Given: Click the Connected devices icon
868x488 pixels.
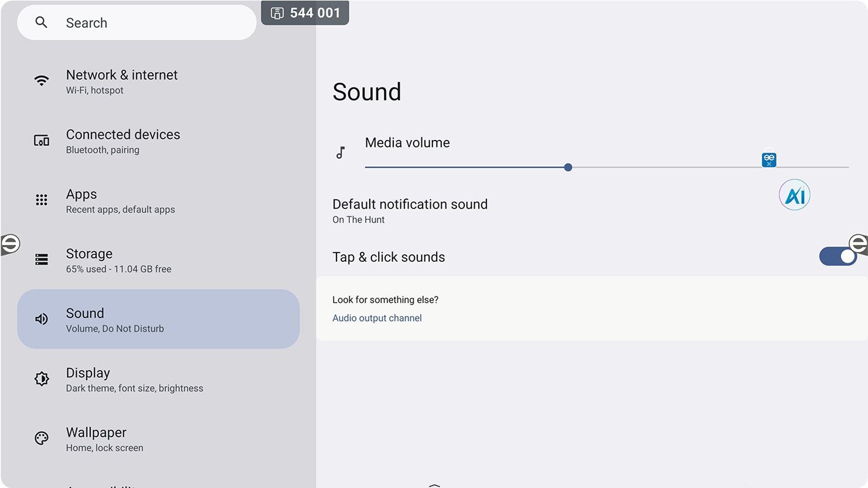Looking at the screenshot, I should 42,141.
